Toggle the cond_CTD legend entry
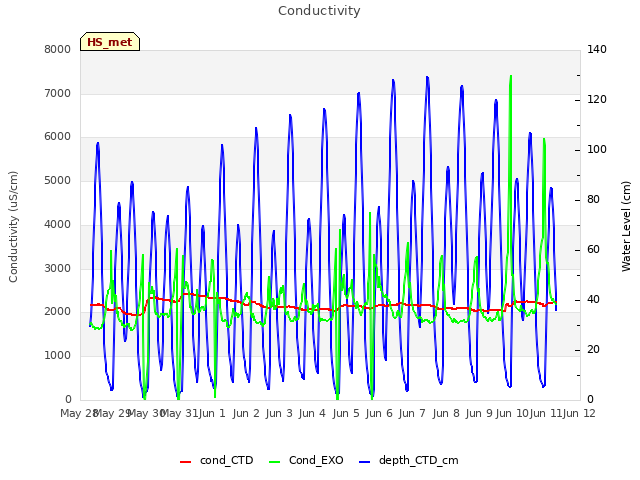This screenshot has height=480, width=640. coord(217,460)
